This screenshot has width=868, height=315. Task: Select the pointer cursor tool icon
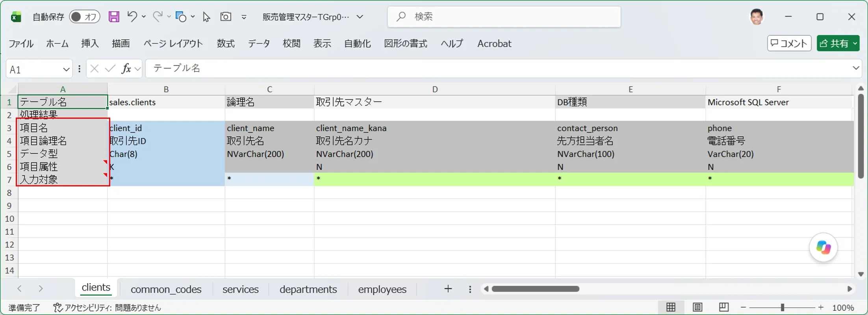(206, 17)
